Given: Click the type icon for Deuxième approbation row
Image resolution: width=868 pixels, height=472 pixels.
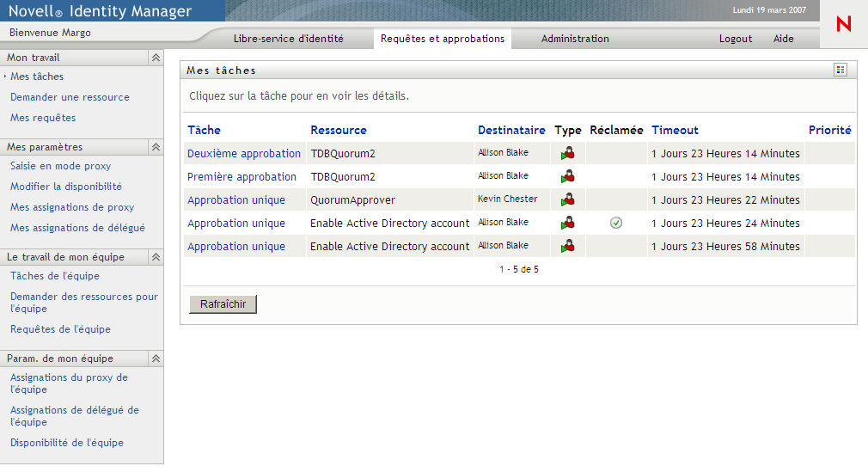Looking at the screenshot, I should pyautogui.click(x=567, y=153).
